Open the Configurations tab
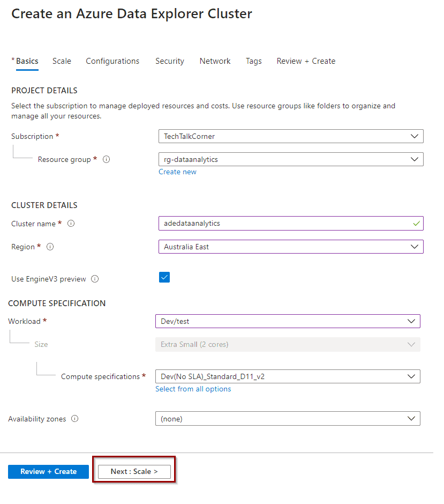This screenshot has height=504, width=444. coord(112,61)
